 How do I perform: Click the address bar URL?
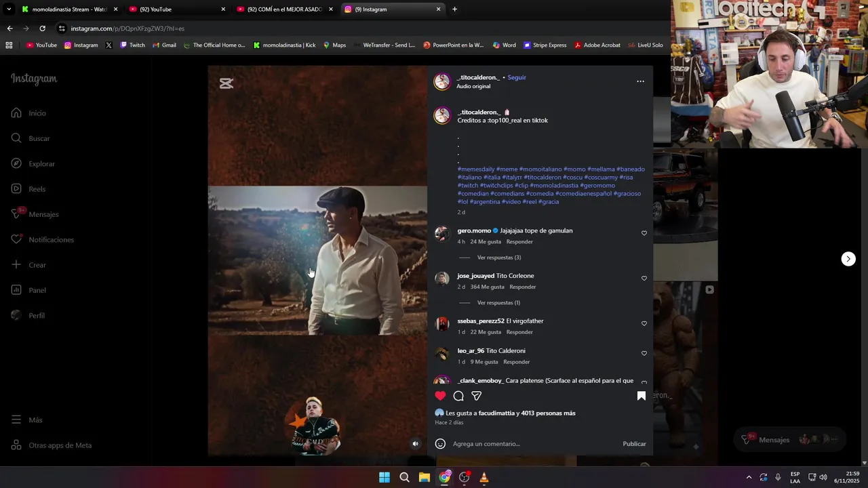click(127, 28)
